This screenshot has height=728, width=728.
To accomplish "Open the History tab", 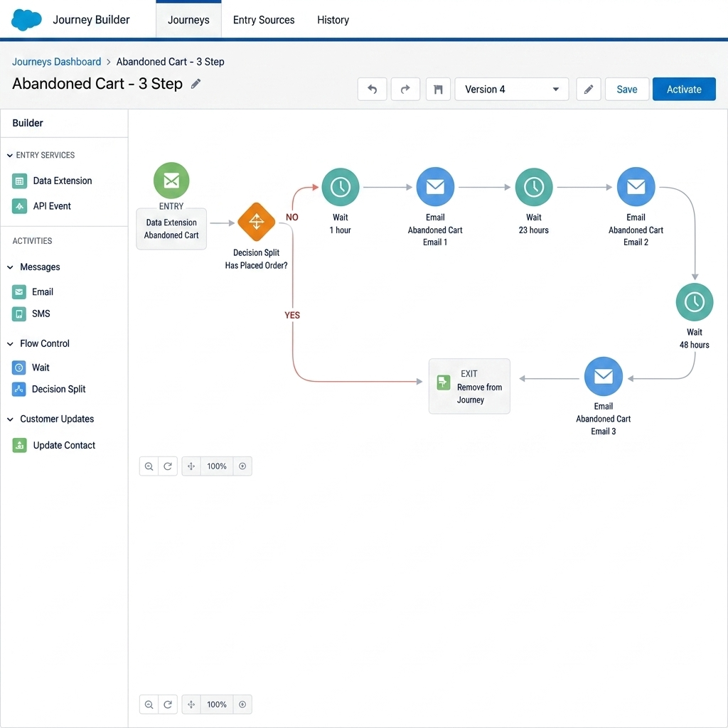I will [x=333, y=20].
